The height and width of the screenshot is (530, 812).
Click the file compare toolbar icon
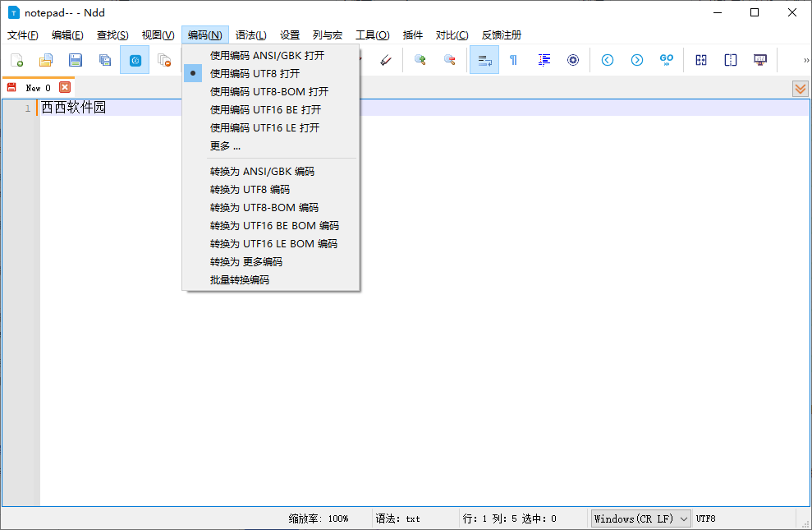[701, 60]
